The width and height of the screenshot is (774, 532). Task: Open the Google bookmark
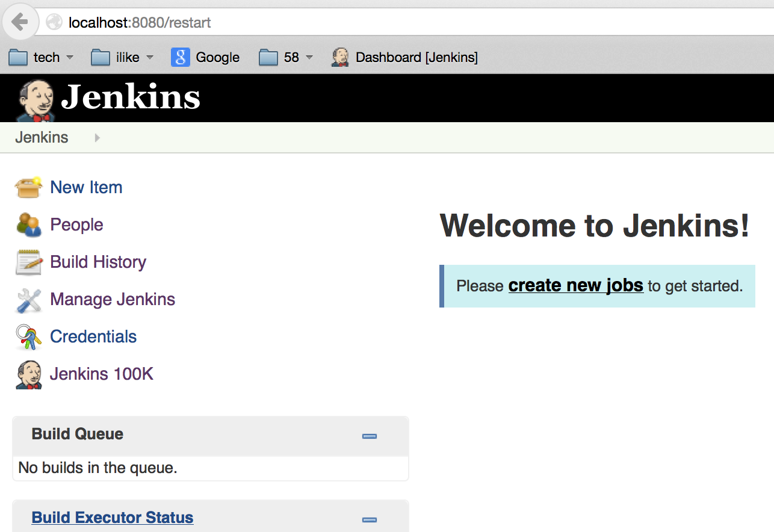coord(205,57)
